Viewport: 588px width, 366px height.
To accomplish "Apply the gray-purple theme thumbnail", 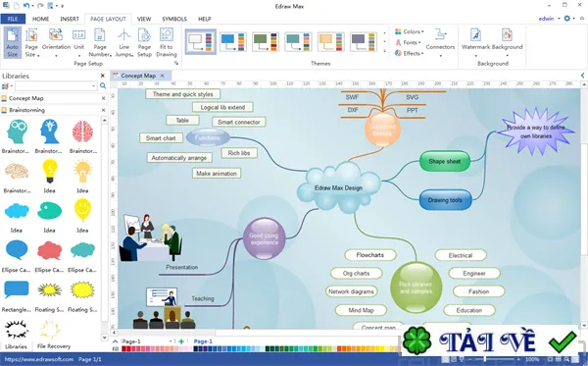I will pos(364,41).
